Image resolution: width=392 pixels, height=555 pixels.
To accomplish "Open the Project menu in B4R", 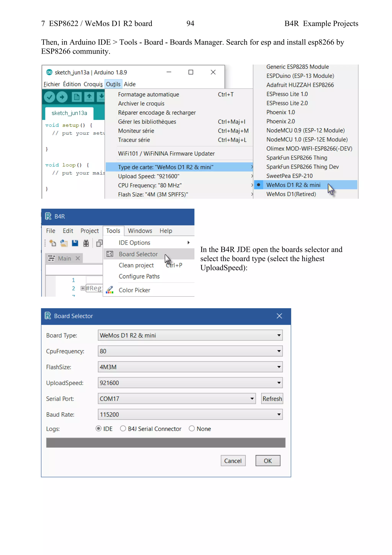I will pos(90,231).
